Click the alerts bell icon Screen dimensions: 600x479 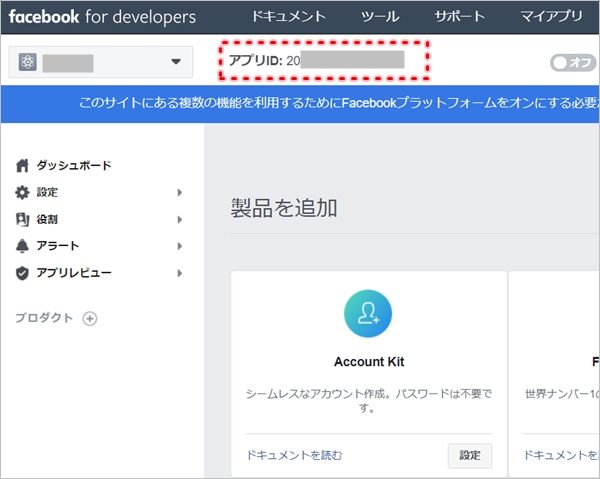22,246
